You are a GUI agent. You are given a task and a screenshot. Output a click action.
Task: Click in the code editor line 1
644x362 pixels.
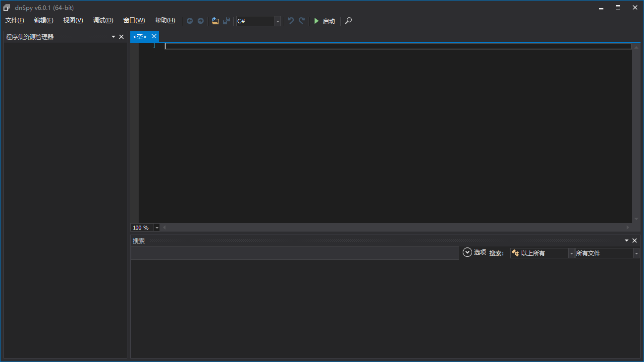click(x=398, y=46)
